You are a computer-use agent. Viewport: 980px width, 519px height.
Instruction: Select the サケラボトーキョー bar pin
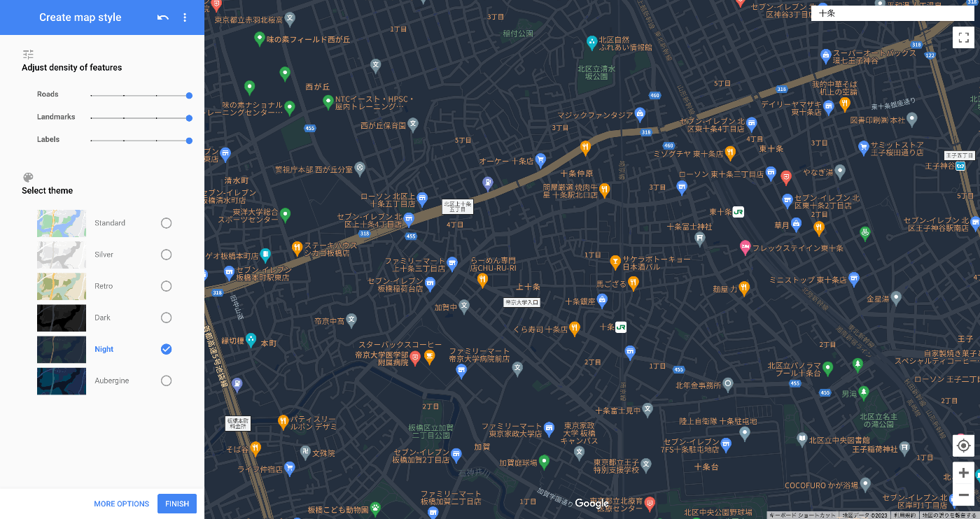coord(615,262)
